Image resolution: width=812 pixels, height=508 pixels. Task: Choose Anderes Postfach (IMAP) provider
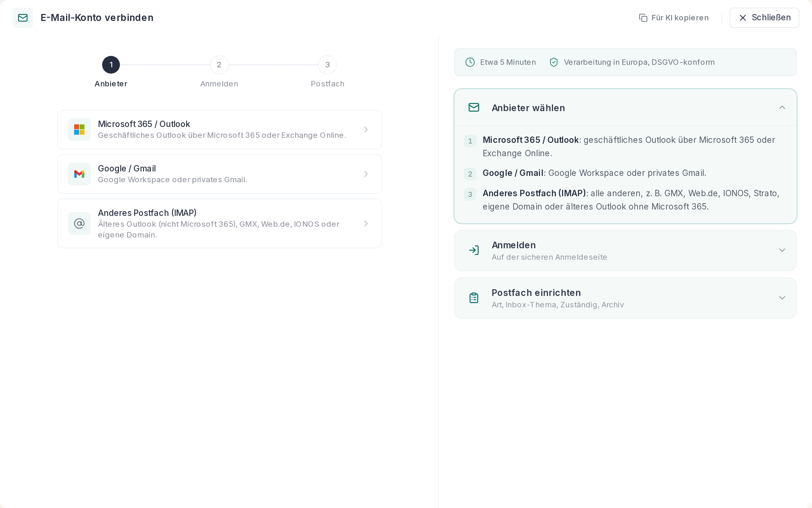click(219, 224)
